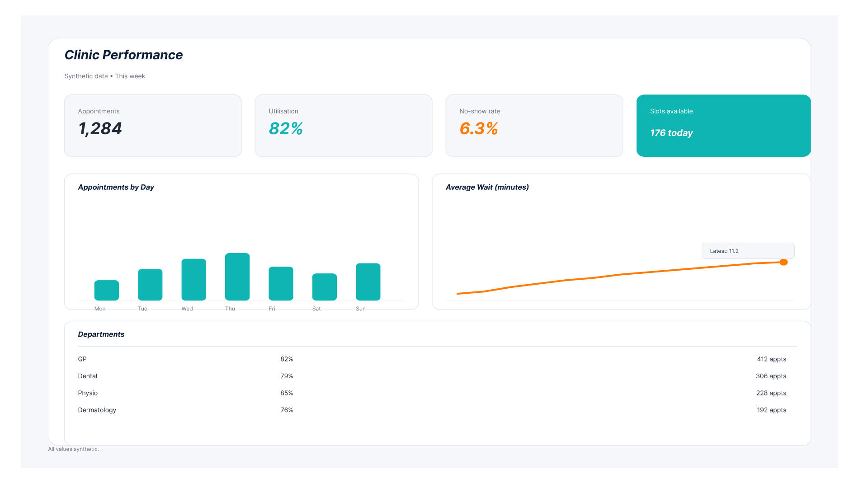This screenshot has height=488, width=868.
Task: Click the 412 appts value
Action: pyautogui.click(x=771, y=359)
